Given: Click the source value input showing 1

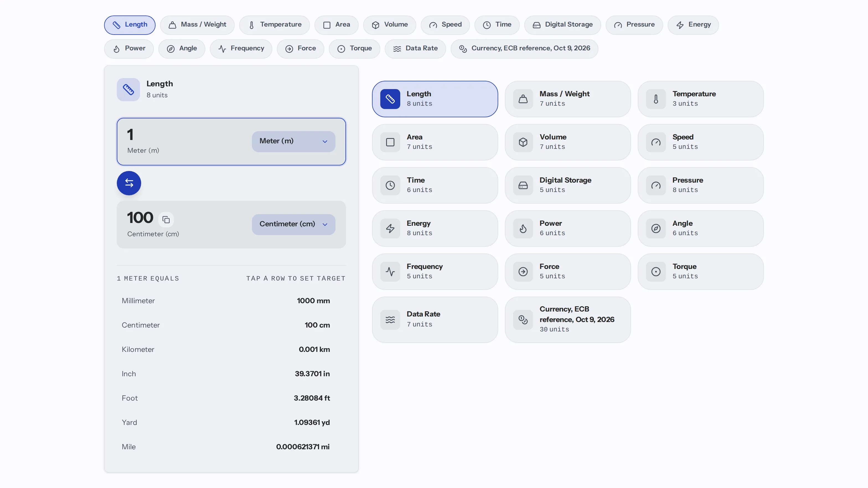Looking at the screenshot, I should point(130,135).
